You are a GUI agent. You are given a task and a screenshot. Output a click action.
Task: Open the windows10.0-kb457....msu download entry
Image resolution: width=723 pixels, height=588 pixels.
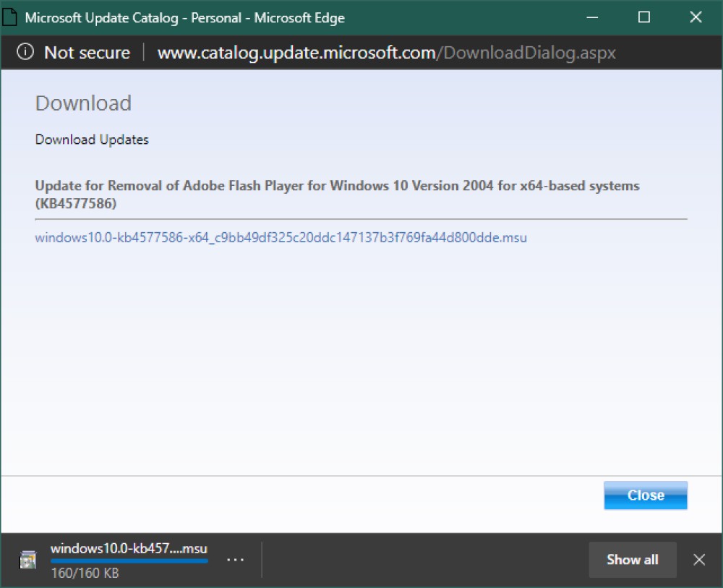tap(129, 548)
